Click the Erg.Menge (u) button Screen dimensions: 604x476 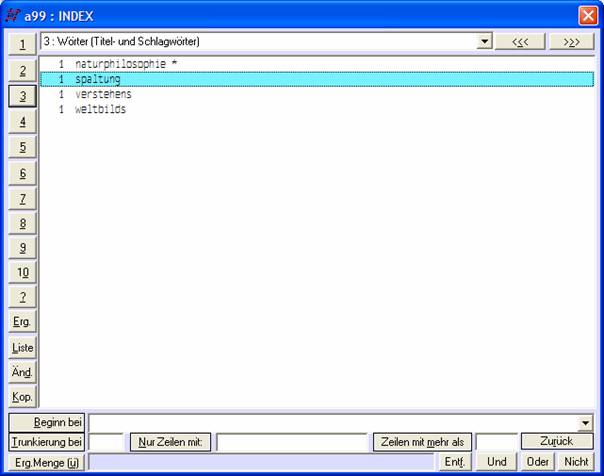(47, 462)
